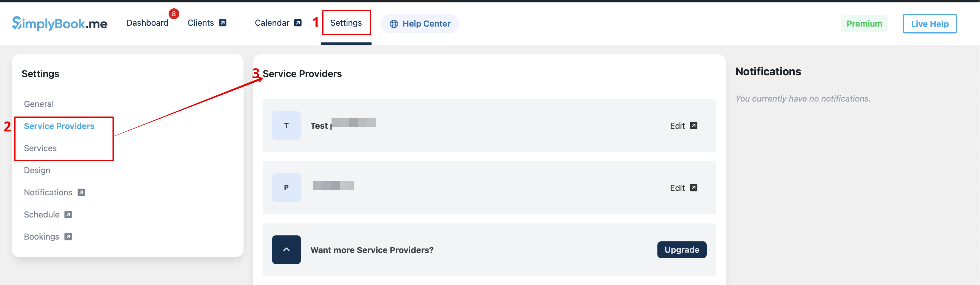Viewport: 980px width, 285px height.
Task: Click the T avatar of Test provider
Action: (286, 125)
